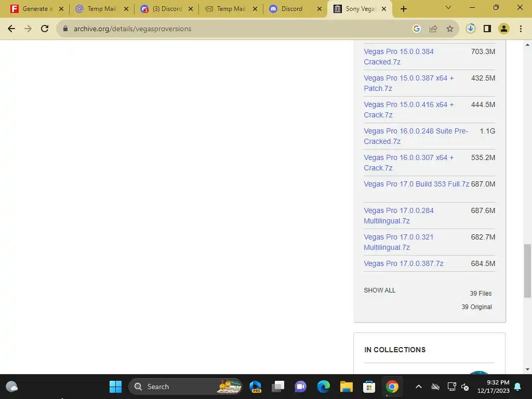The height and width of the screenshot is (399, 532).
Task: Click the 703.3M file size
Action: pyautogui.click(x=483, y=51)
